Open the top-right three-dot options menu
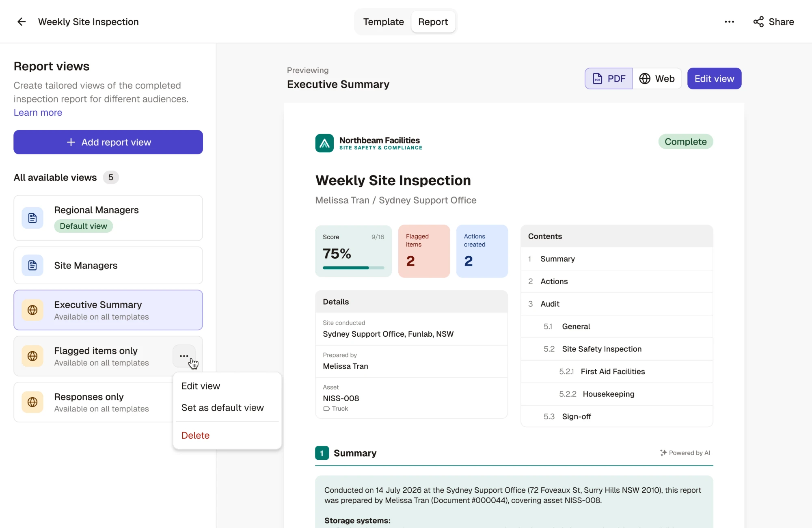 (729, 22)
